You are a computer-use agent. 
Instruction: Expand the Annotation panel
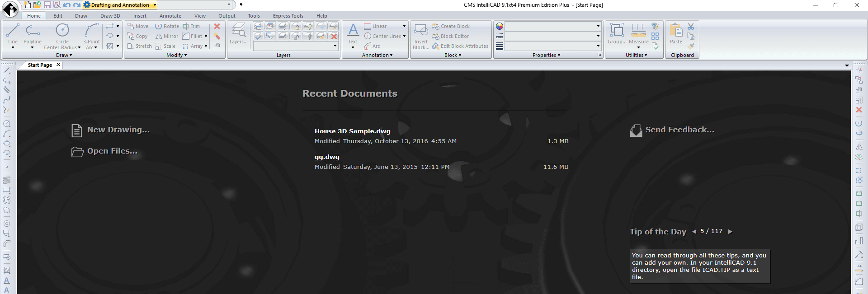pyautogui.click(x=377, y=55)
